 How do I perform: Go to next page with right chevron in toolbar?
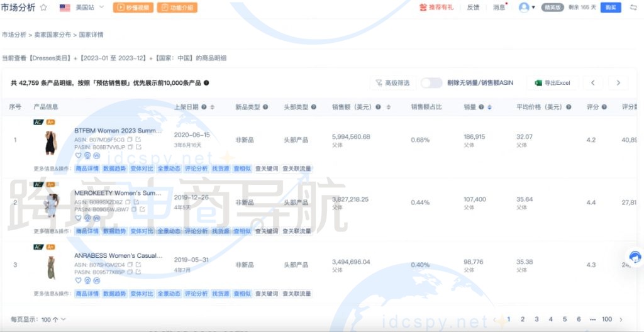(x=618, y=83)
